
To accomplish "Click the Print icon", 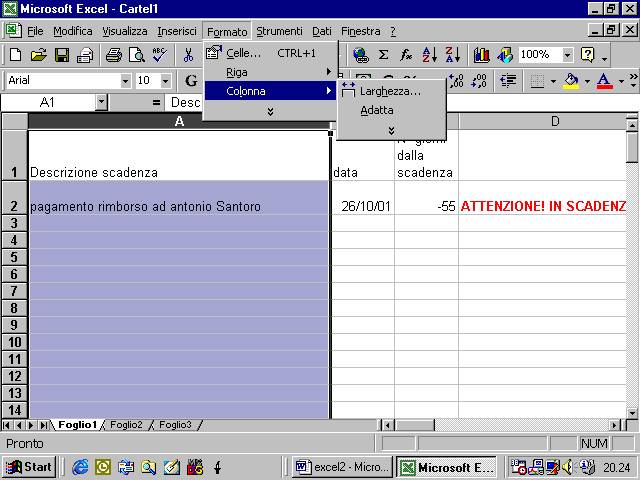I will coord(113,54).
